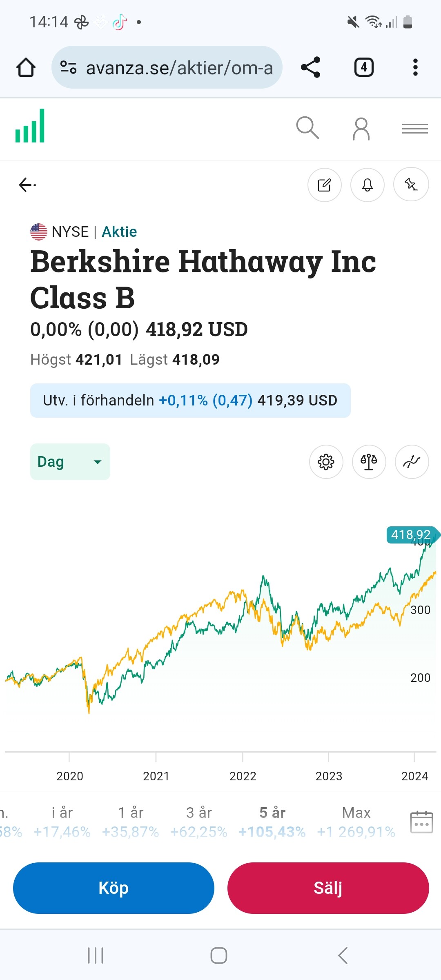The image size is (441, 980).
Task: Switch to the 3 år period
Action: 199,822
